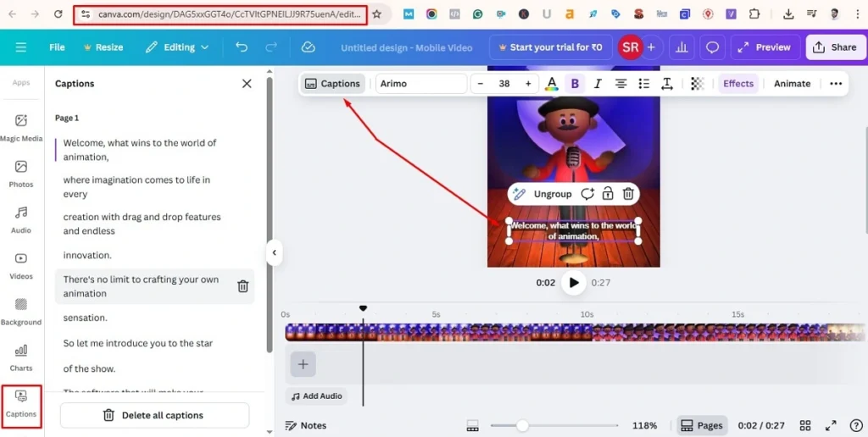
Task: Open the more options ellipsis
Action: pos(836,84)
